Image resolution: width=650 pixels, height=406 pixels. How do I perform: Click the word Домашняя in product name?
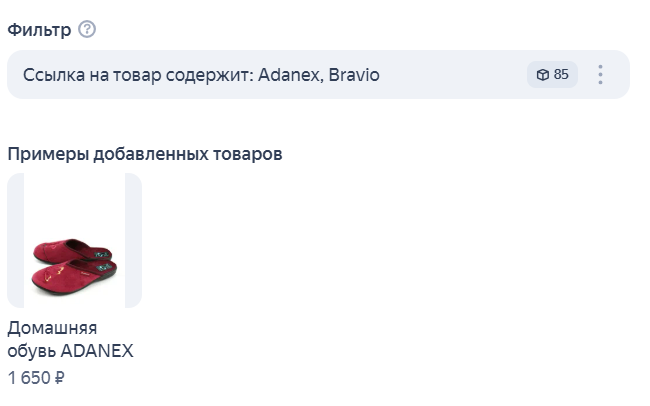[x=52, y=328]
